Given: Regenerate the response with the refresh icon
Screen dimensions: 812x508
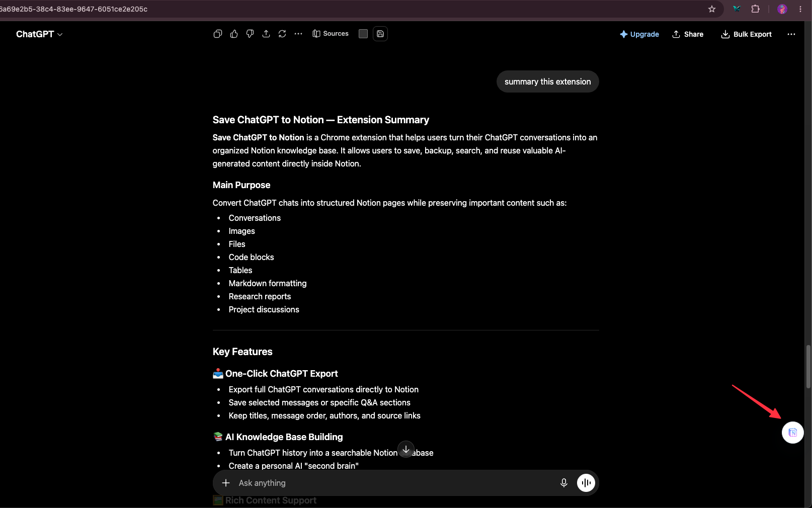Looking at the screenshot, I should pos(282,34).
